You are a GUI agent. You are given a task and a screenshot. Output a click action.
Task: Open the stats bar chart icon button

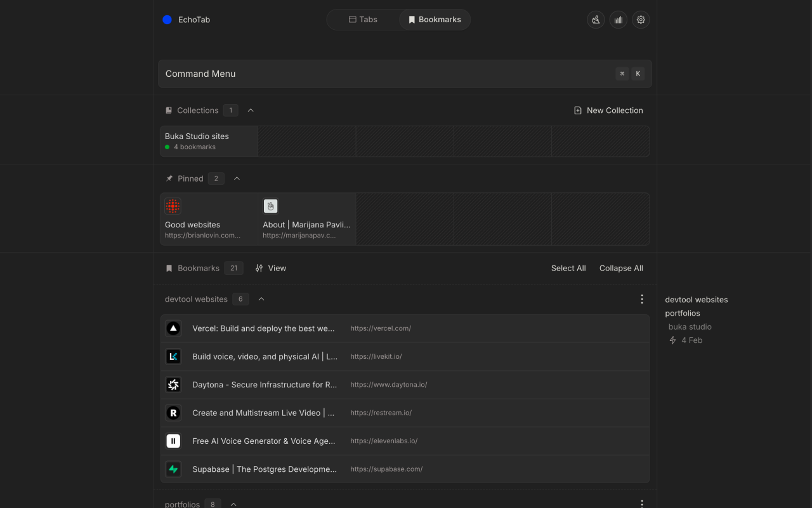coord(619,20)
